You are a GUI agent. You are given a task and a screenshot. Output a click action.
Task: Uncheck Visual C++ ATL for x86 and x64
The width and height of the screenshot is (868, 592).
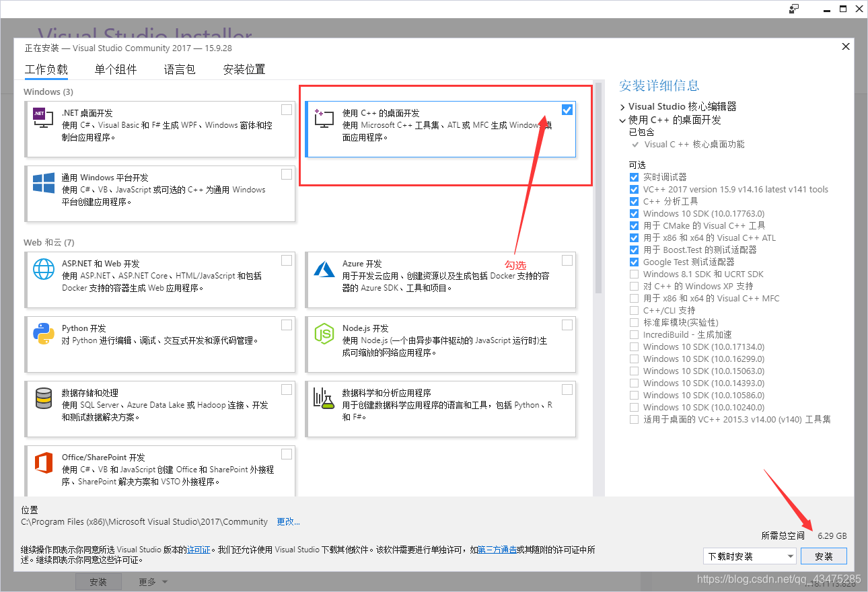[634, 237]
